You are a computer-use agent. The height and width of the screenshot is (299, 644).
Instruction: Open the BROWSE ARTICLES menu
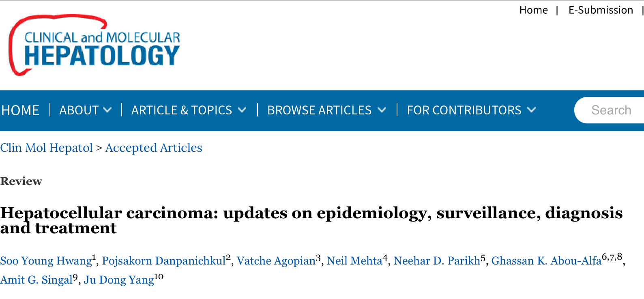[x=319, y=110]
